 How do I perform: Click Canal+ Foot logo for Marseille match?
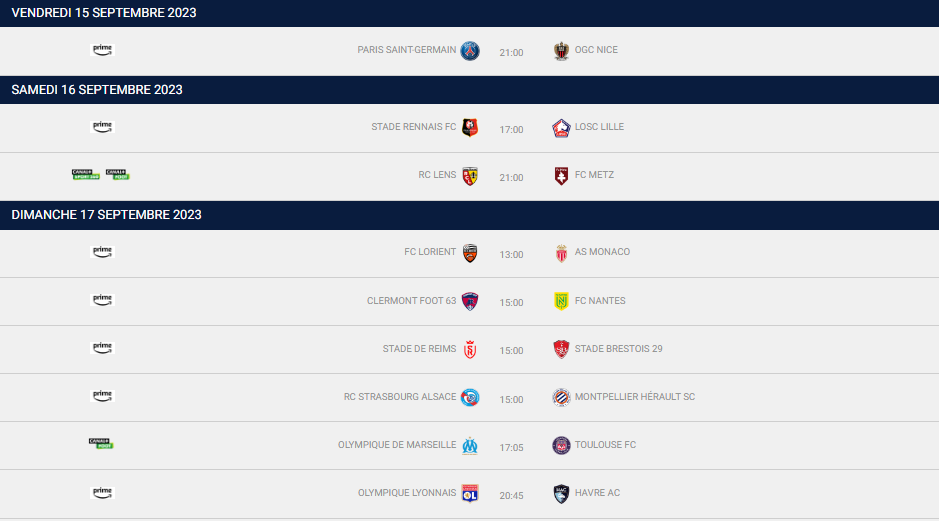click(x=101, y=444)
